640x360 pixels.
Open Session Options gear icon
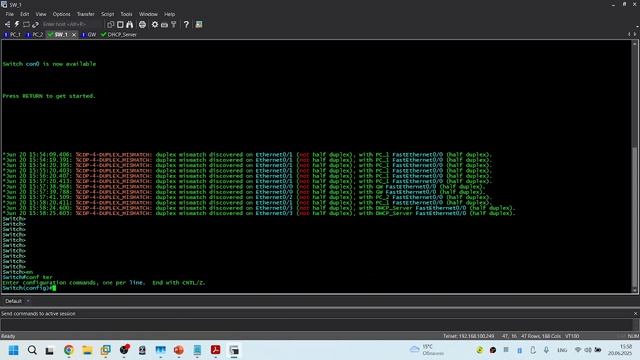click(155, 24)
